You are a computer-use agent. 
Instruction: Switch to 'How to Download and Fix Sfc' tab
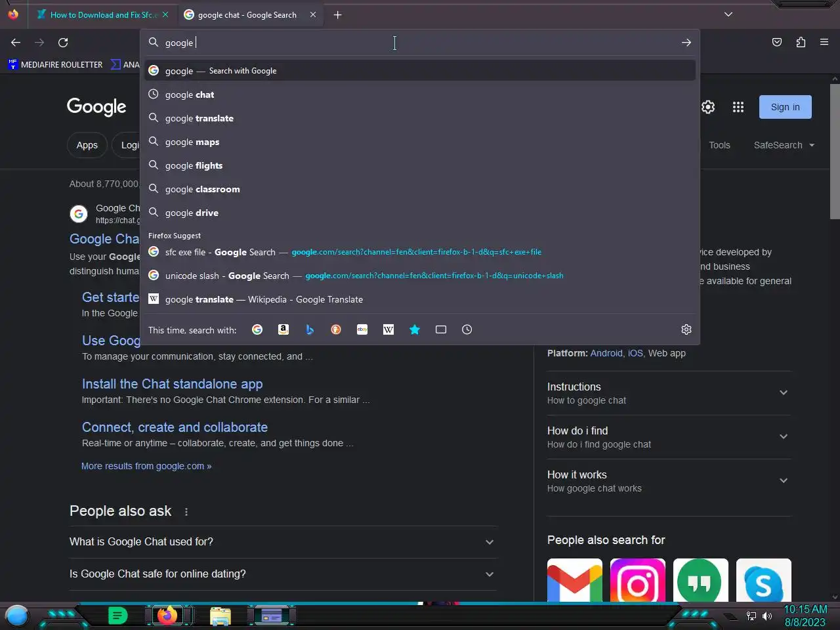pos(103,14)
